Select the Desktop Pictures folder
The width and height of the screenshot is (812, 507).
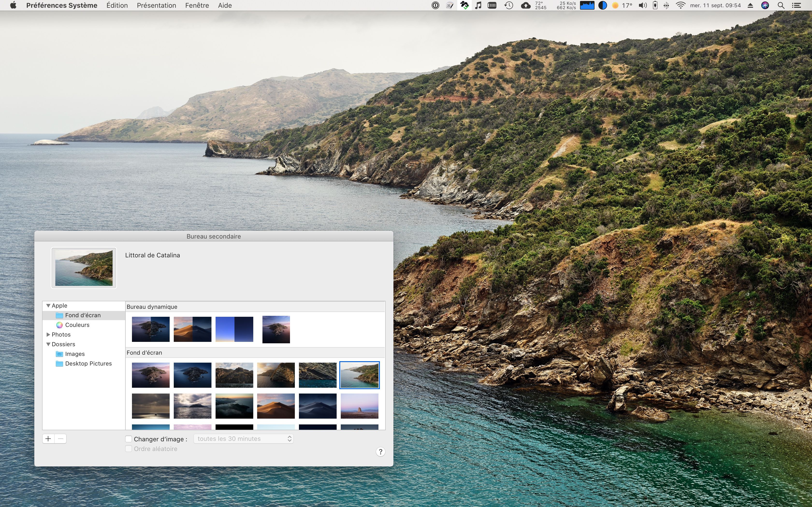[x=88, y=364]
